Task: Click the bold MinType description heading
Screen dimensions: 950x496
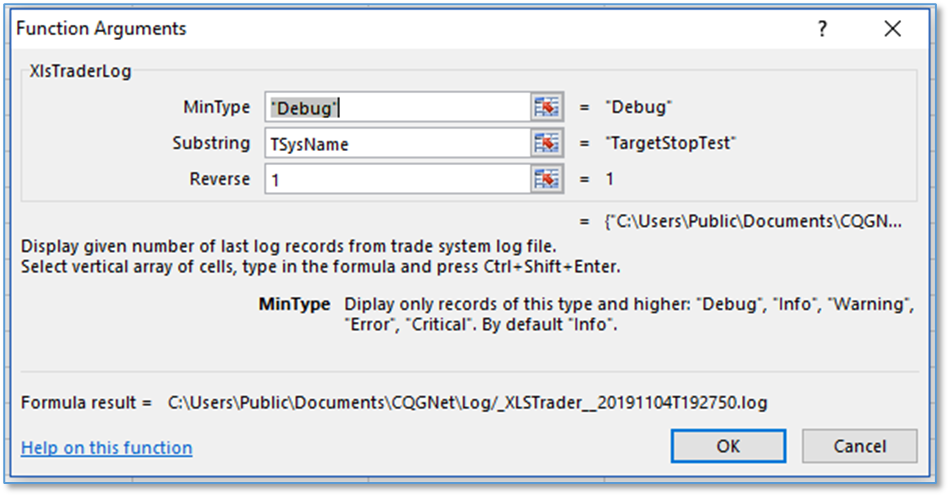Action: [x=294, y=304]
